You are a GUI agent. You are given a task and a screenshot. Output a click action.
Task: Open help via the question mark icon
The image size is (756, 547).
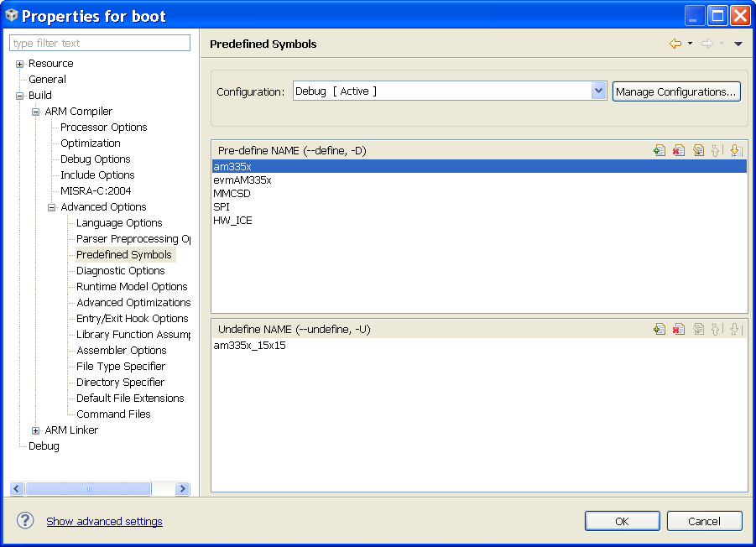[25, 521]
